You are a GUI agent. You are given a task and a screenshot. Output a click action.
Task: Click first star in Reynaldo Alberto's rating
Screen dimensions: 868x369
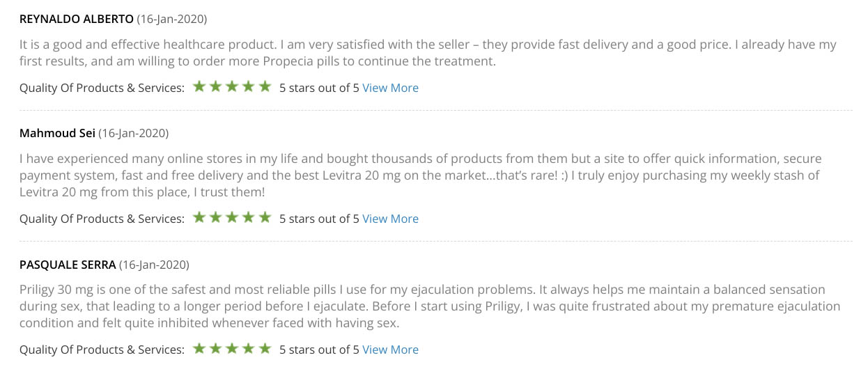[199, 87]
